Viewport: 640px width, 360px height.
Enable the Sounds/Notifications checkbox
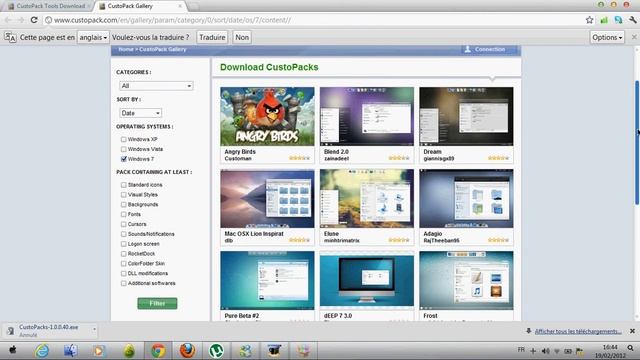click(x=124, y=234)
